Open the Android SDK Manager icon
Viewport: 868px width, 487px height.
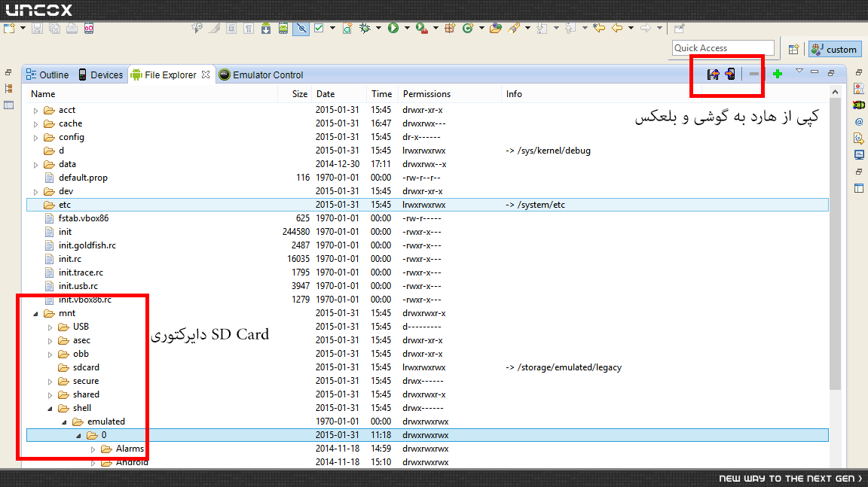coord(266,28)
